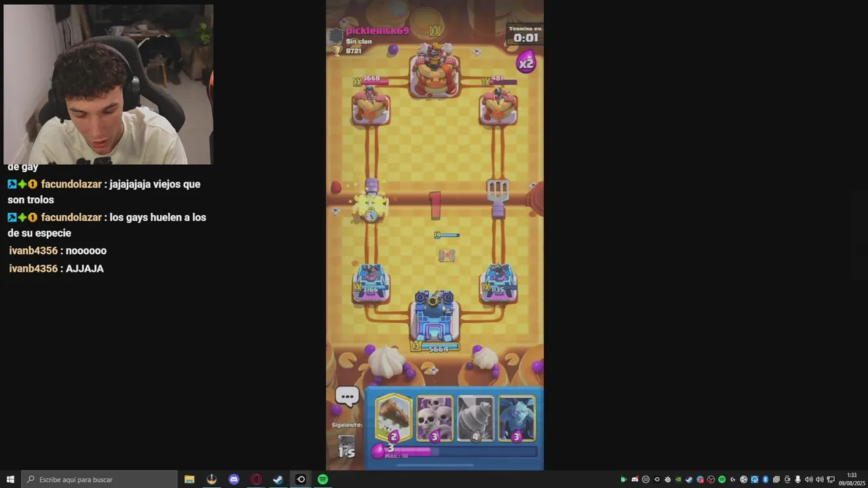Click the SteelSeries tray icon
868x488 pixels.
point(667,479)
